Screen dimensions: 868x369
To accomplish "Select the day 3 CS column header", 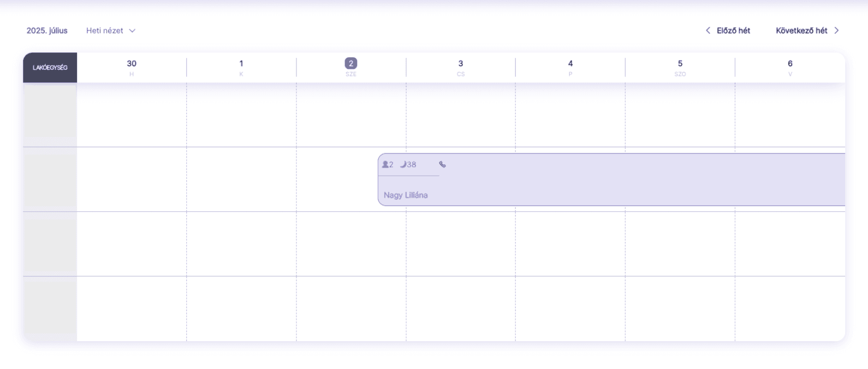I will pyautogui.click(x=461, y=68).
